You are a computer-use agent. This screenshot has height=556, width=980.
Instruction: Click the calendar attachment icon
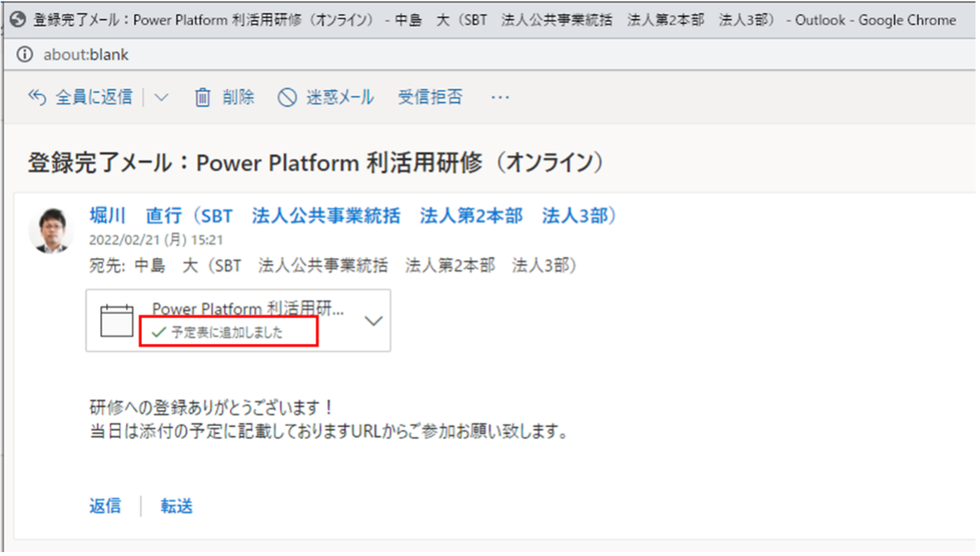(117, 320)
